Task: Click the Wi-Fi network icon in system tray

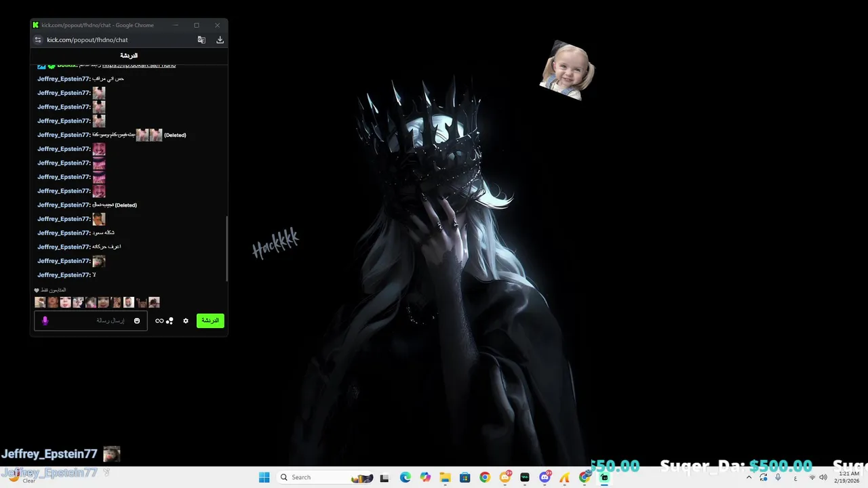Action: pyautogui.click(x=812, y=477)
